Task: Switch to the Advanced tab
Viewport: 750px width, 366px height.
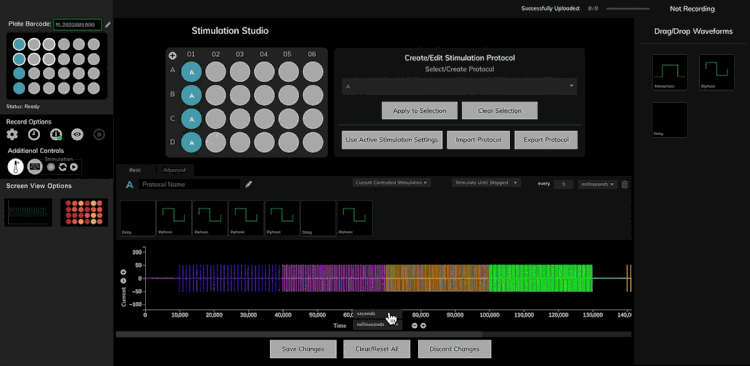Action: point(175,170)
